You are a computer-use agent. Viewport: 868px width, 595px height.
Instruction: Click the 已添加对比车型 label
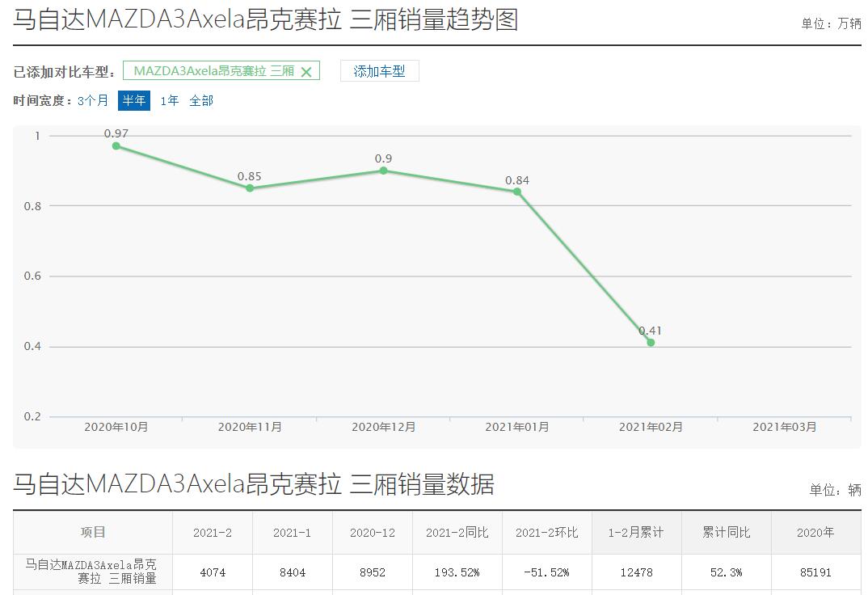pyautogui.click(x=64, y=72)
